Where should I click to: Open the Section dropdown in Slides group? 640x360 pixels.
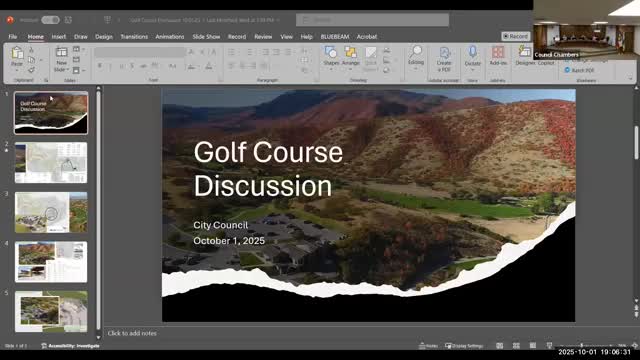(x=78, y=70)
